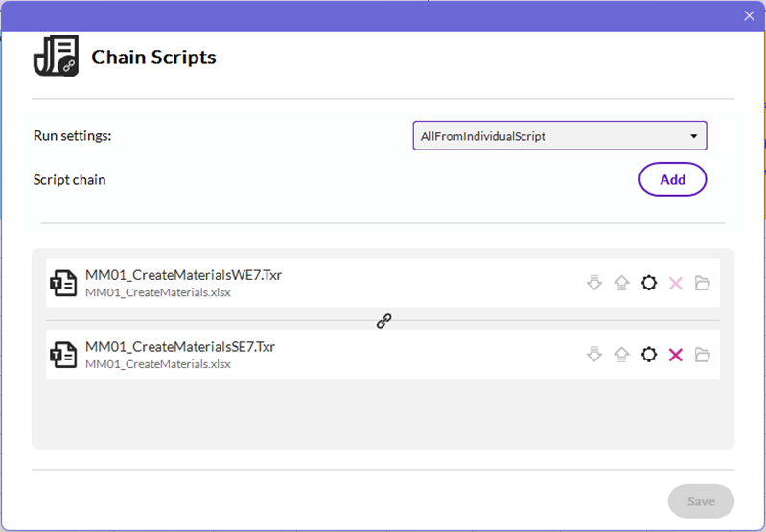
Task: Delete MM01_CreateMaterialsSE7.Txr using the X icon
Action: pos(676,355)
